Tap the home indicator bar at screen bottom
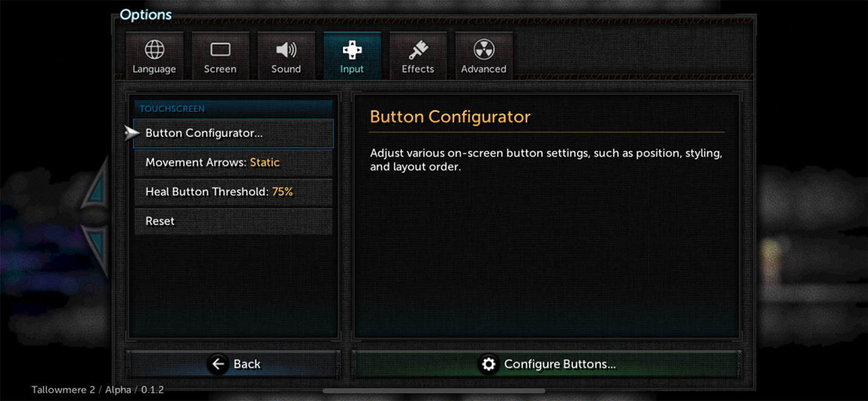This screenshot has height=401, width=868. (x=434, y=391)
